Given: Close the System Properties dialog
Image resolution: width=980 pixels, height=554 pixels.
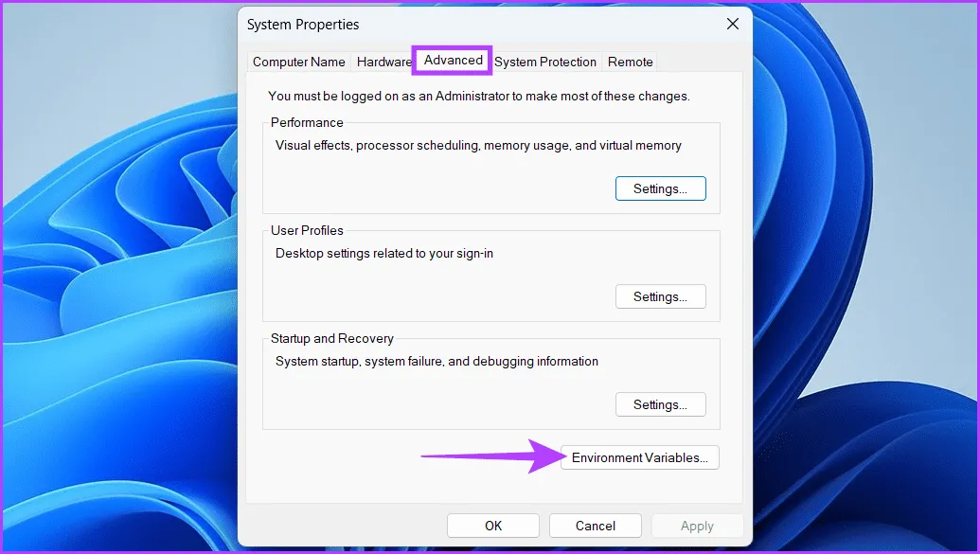Looking at the screenshot, I should click(733, 25).
